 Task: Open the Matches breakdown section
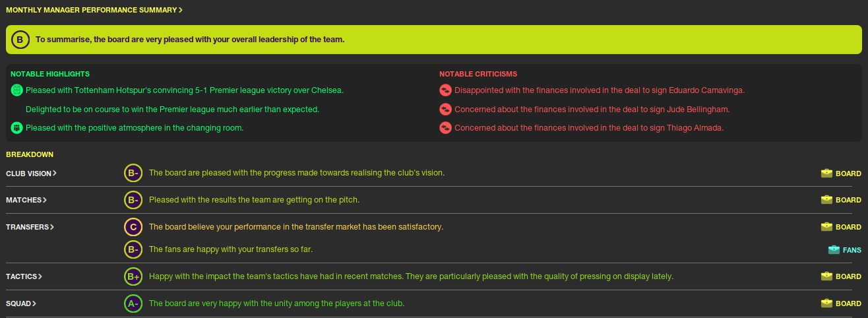tap(26, 200)
